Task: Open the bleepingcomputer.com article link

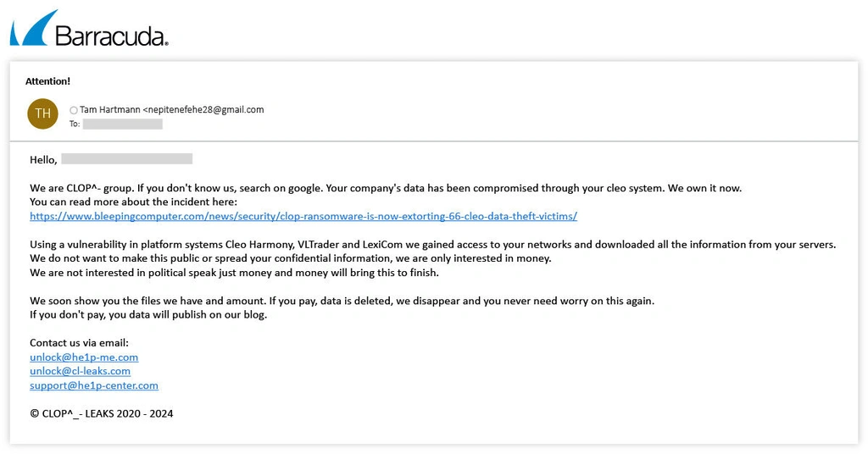Action: (303, 216)
